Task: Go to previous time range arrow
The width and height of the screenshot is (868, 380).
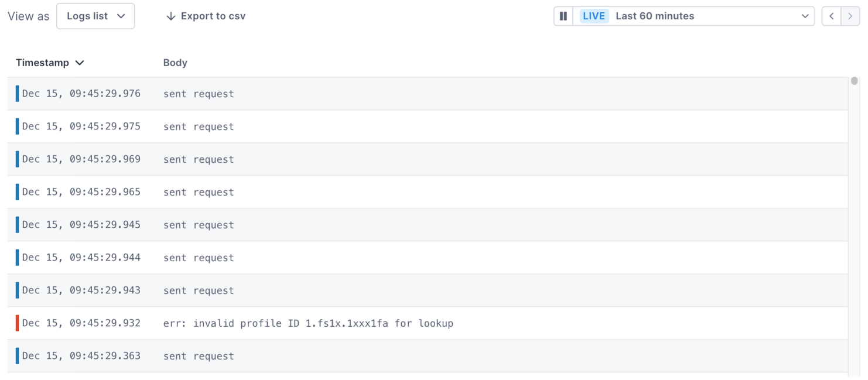Action: click(832, 16)
